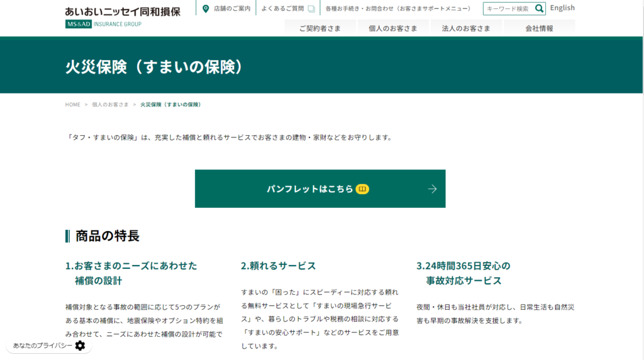Open あなたのプライバシー settings button
Screen dimensions: 644x360
[49, 346]
